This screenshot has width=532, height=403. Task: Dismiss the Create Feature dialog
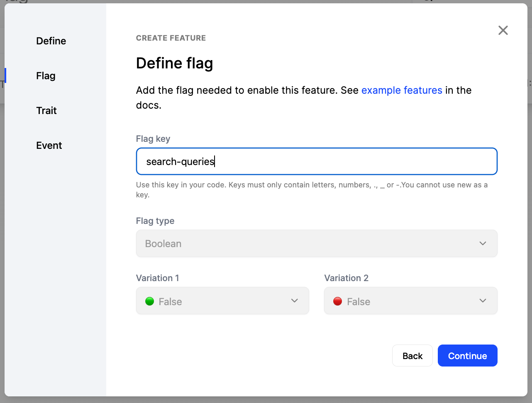(x=503, y=30)
